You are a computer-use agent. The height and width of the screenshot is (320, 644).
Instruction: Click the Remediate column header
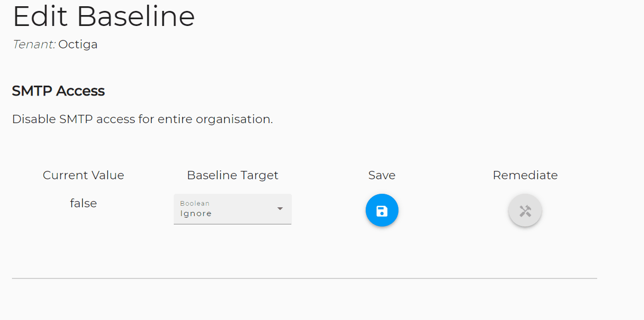pyautogui.click(x=525, y=175)
